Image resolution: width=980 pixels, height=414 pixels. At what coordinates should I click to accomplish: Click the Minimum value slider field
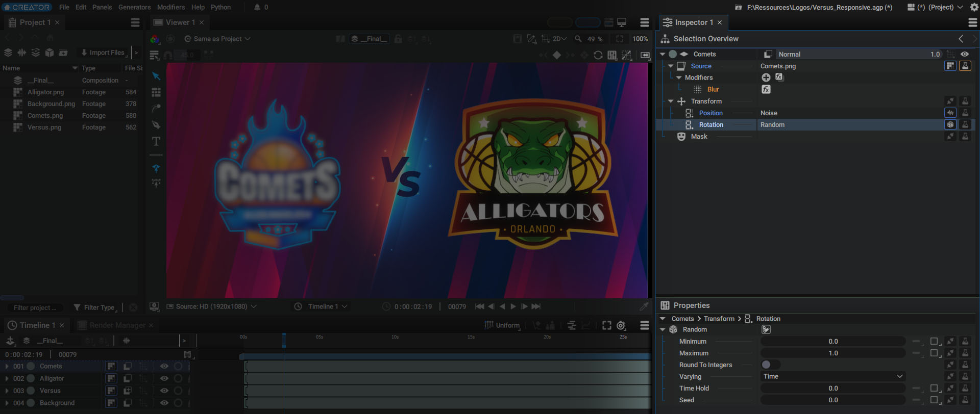pos(833,341)
